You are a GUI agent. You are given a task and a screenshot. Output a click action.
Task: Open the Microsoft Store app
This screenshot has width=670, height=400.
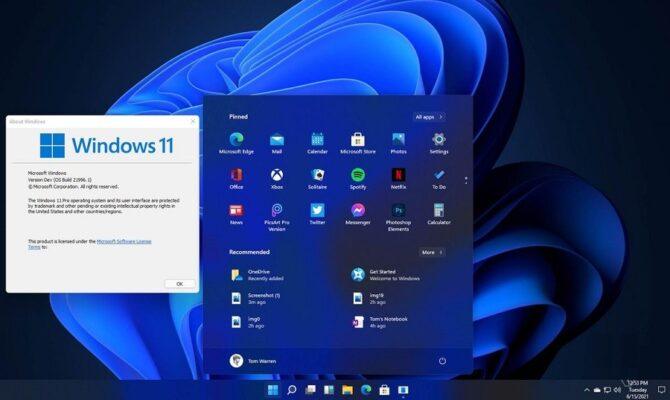(357, 140)
